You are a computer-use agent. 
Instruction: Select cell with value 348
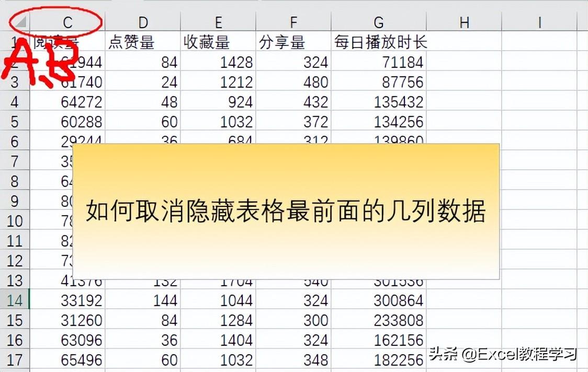coord(293,359)
